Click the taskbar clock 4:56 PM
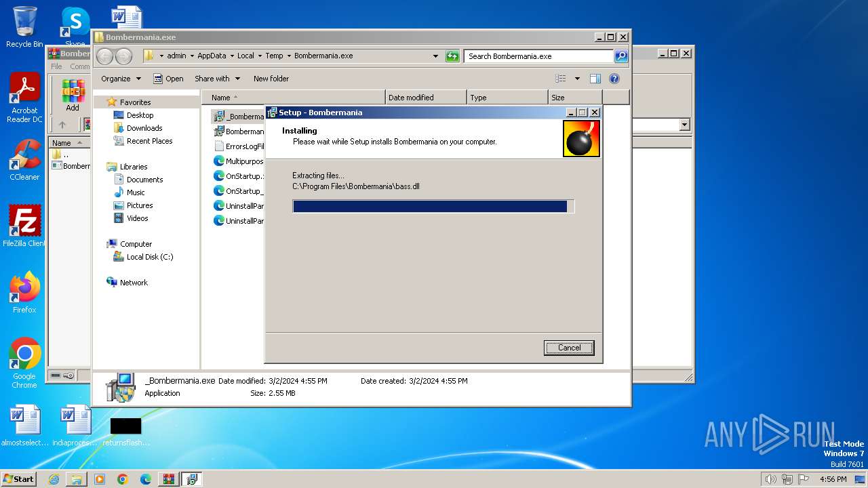Viewport: 868px width, 488px height. click(x=833, y=479)
